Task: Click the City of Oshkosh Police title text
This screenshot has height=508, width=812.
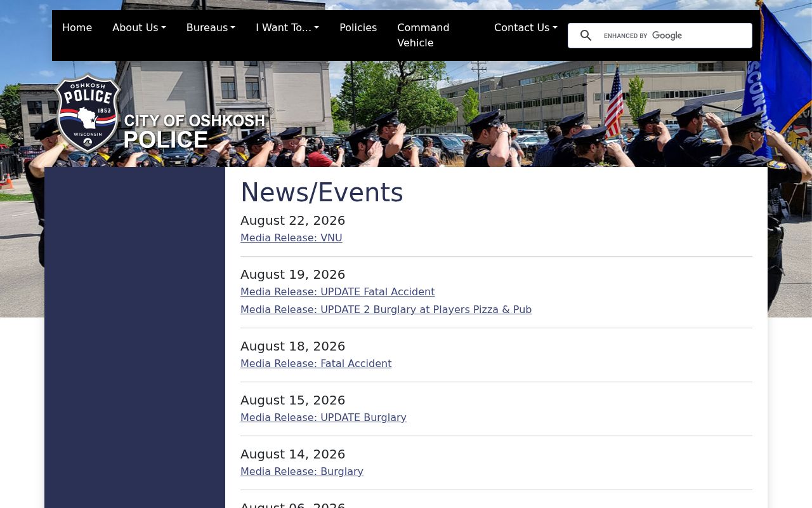Action: click(194, 131)
